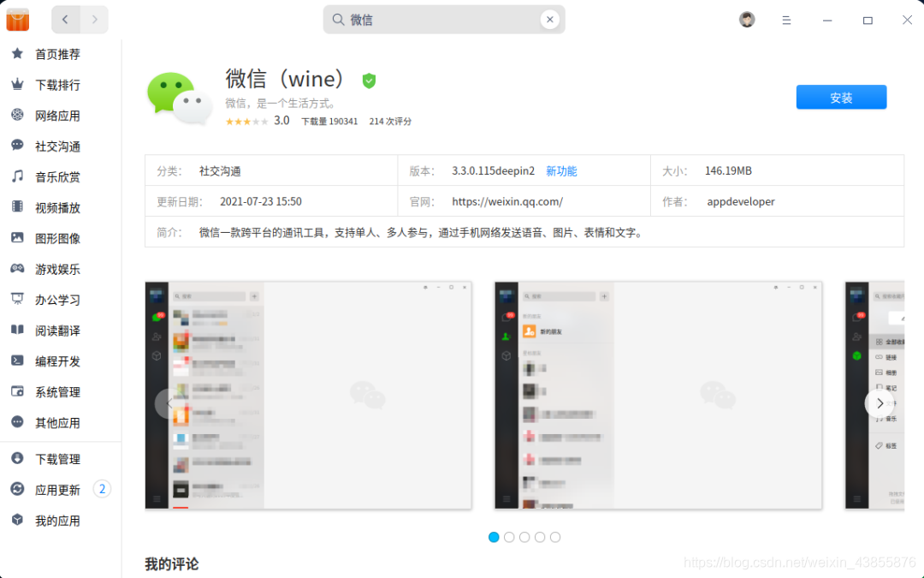
Task: View the second screenshot of WeChat
Action: [657, 396]
